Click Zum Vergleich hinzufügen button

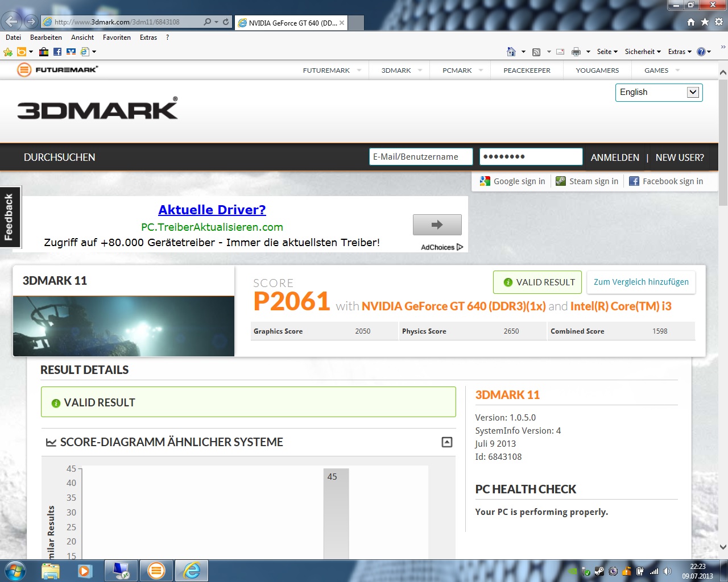pyautogui.click(x=641, y=282)
